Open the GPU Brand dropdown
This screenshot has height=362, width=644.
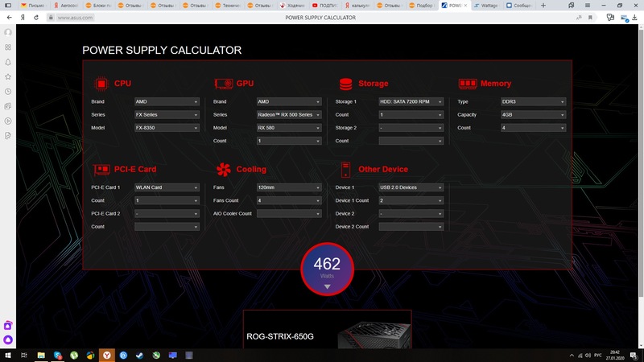click(289, 101)
